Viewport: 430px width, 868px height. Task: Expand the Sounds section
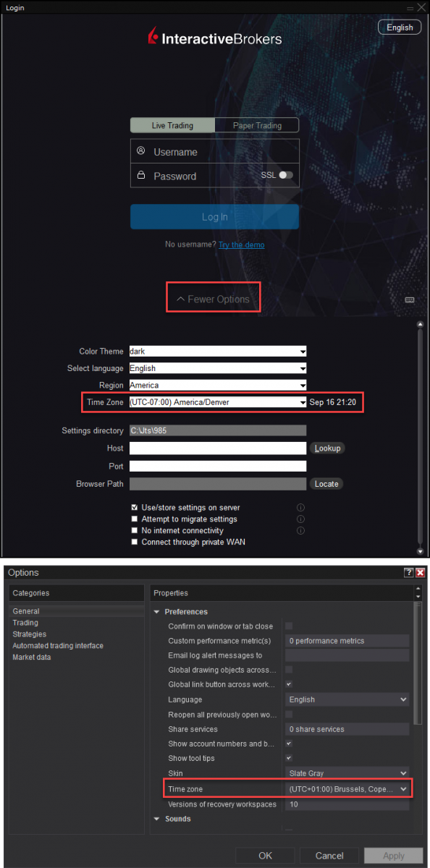coord(158,819)
